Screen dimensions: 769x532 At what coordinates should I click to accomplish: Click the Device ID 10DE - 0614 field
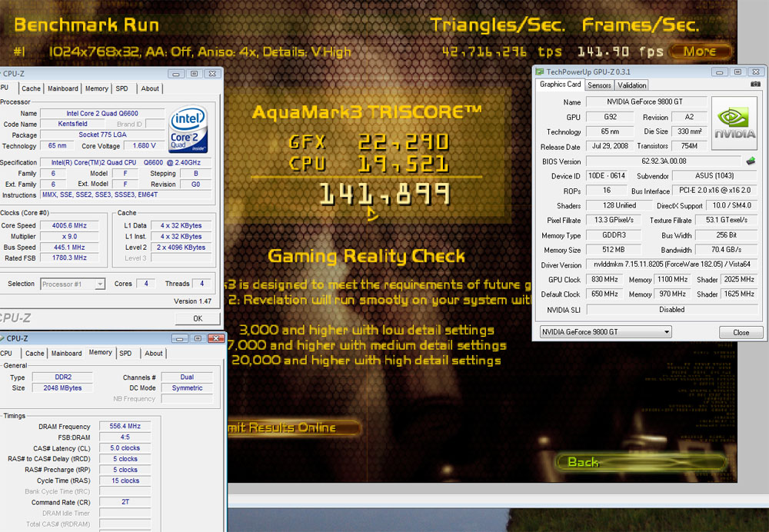click(x=607, y=175)
